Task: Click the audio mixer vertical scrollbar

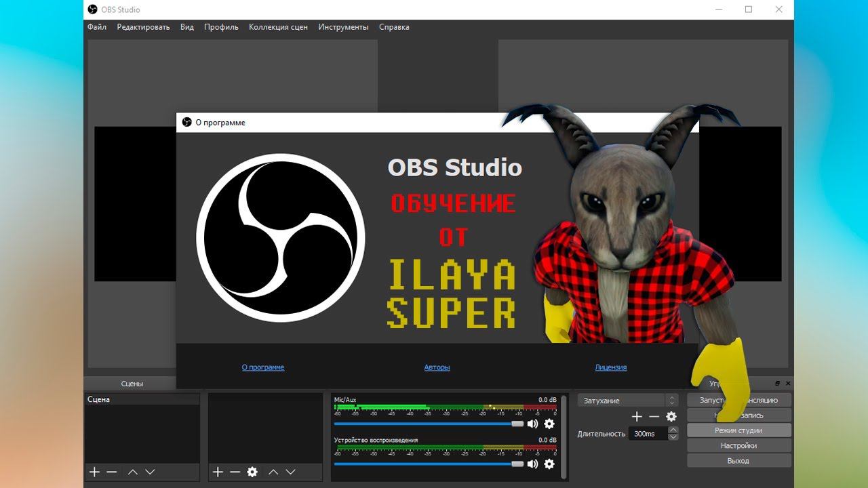Action: pyautogui.click(x=564, y=437)
